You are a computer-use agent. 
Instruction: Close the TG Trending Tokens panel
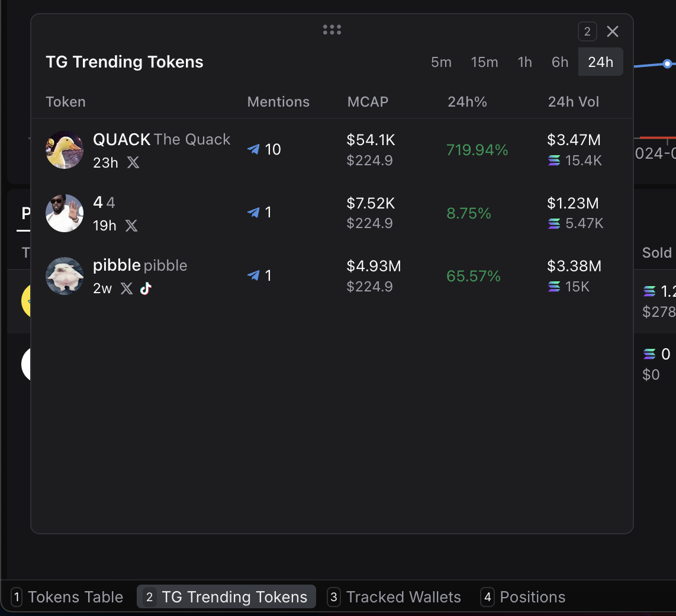pyautogui.click(x=613, y=31)
